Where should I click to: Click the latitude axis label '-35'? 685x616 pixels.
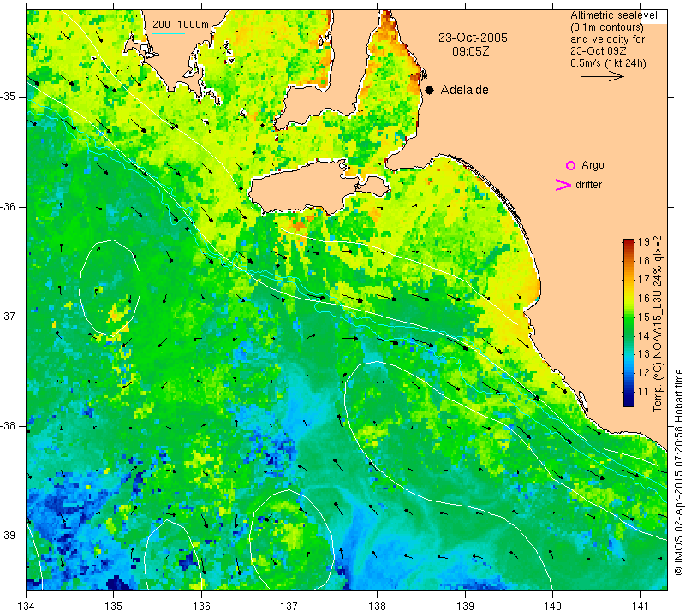point(9,97)
